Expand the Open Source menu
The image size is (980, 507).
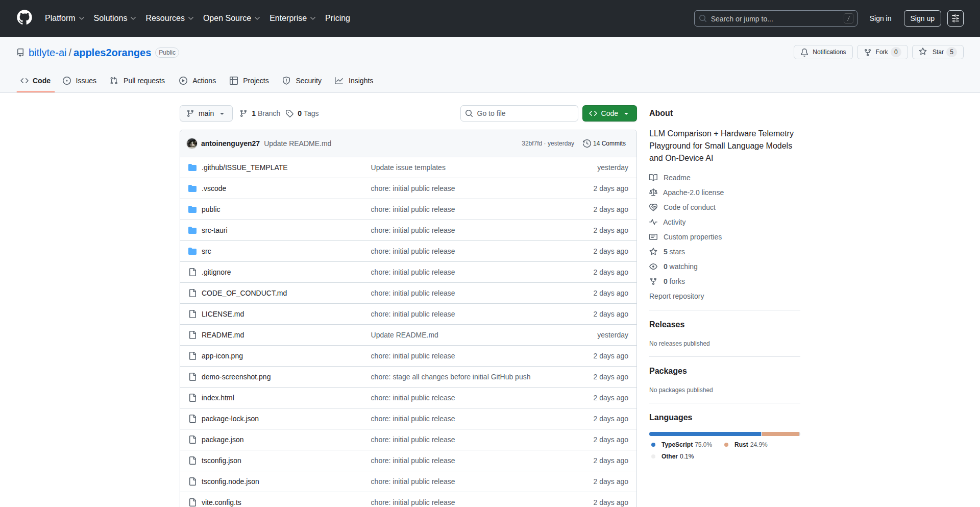231,18
